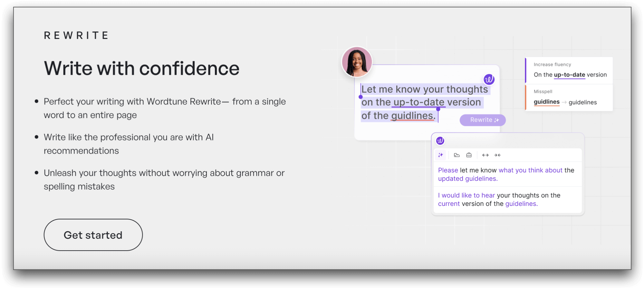This screenshot has height=289, width=644.
Task: Click the Expand arrows icon
Action: coord(485,155)
